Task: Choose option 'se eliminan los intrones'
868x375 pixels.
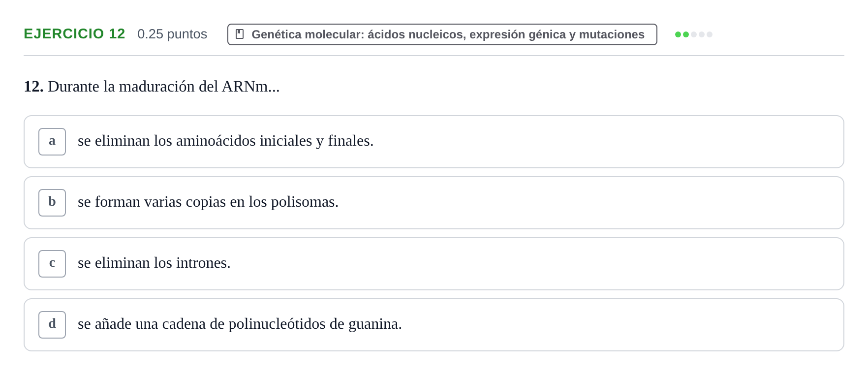Action: 434,264
